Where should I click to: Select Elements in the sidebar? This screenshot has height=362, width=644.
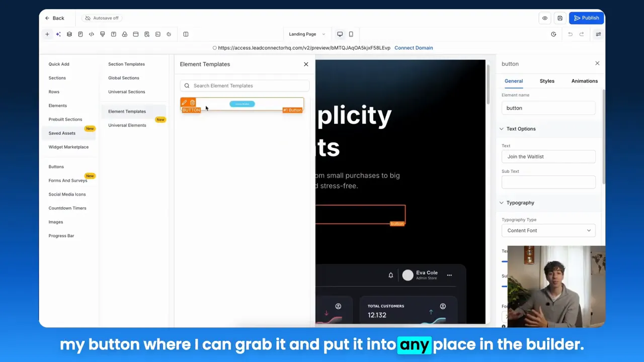pos(57,106)
